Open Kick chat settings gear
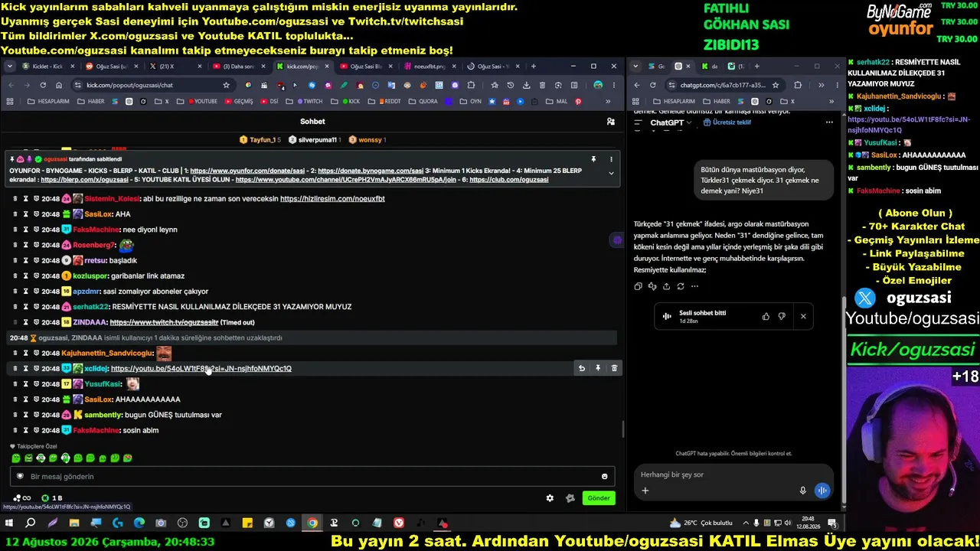This screenshot has height=551, width=980. click(550, 498)
